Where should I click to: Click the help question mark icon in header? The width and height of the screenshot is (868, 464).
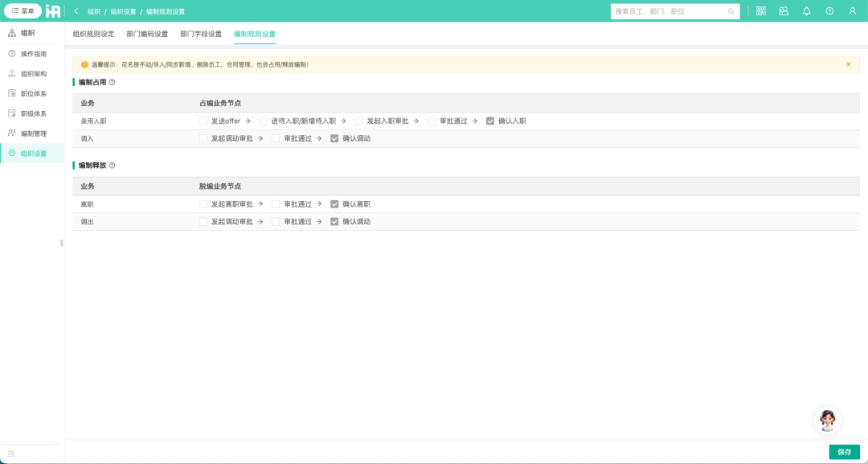tap(829, 11)
